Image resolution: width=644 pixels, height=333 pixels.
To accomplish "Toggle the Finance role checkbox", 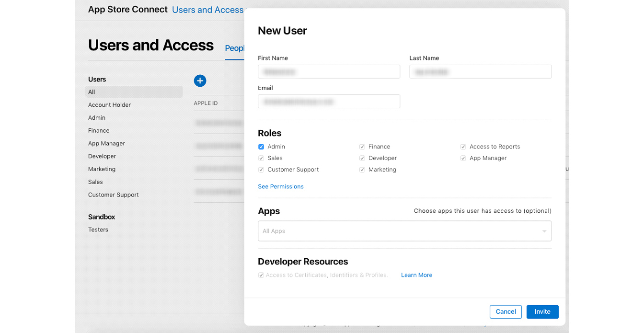I will click(x=362, y=147).
